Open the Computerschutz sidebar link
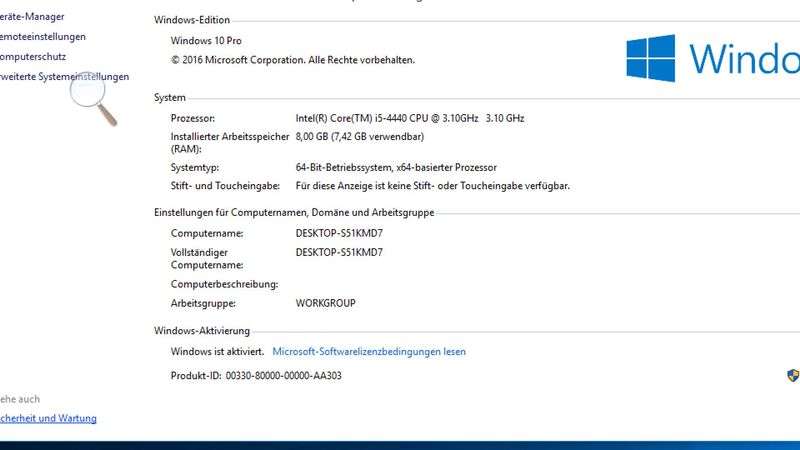The height and width of the screenshot is (450, 800). point(33,57)
